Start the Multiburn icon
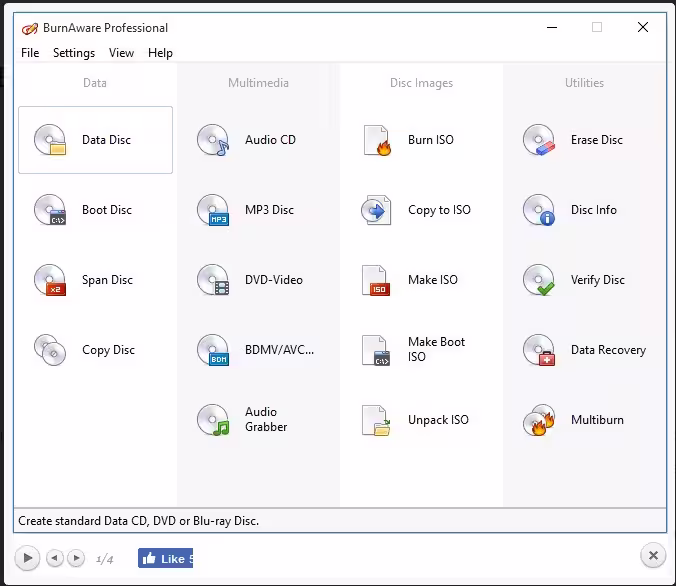676x586 pixels. point(539,420)
